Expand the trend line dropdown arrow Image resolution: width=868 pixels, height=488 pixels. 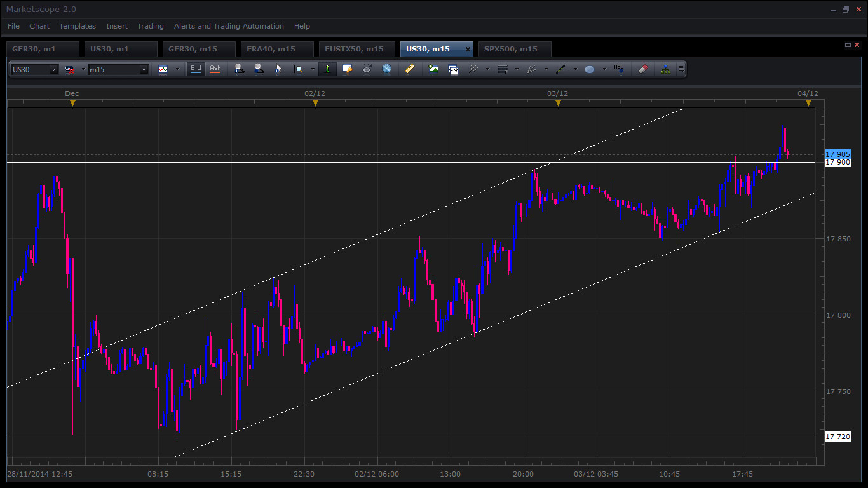coord(575,69)
